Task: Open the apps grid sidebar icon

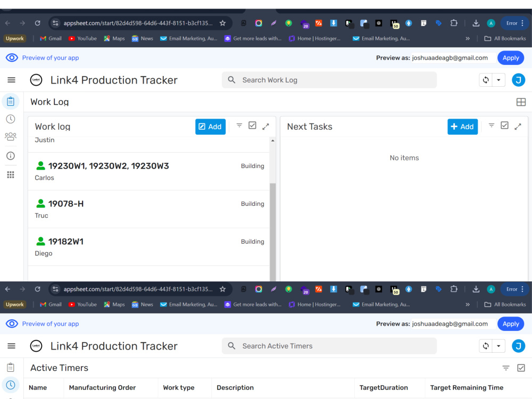Action: pos(11,174)
